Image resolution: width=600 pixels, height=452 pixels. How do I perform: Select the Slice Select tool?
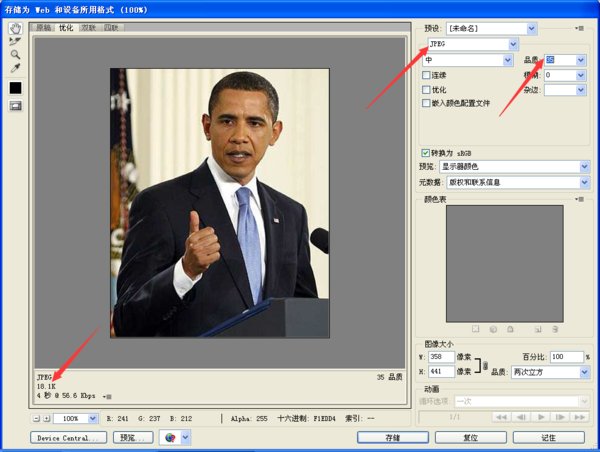(15, 41)
